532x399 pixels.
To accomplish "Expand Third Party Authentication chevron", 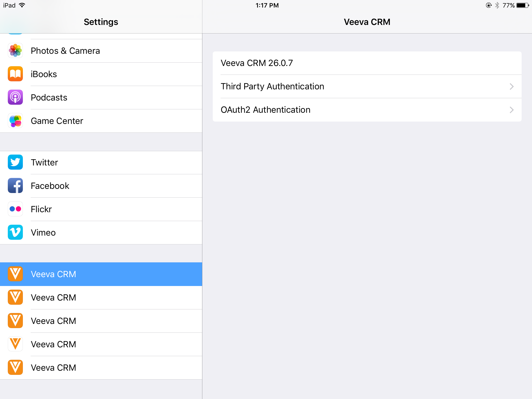I will 511,87.
